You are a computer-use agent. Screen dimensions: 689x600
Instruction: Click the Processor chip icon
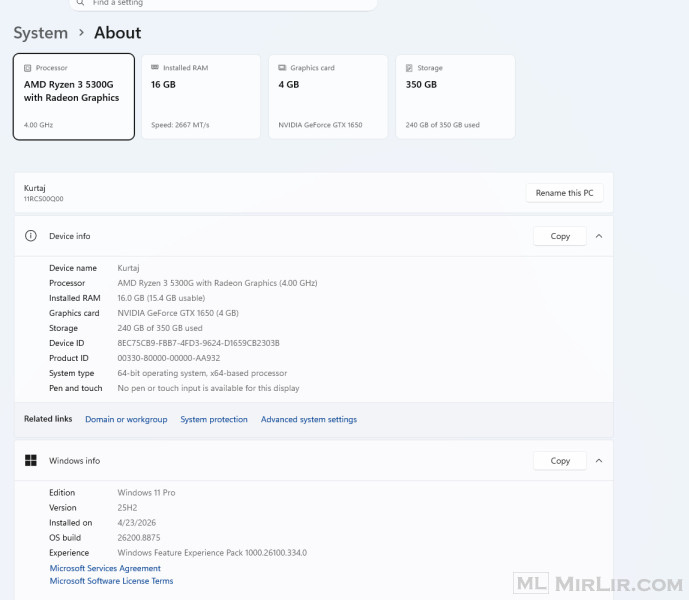click(27, 68)
